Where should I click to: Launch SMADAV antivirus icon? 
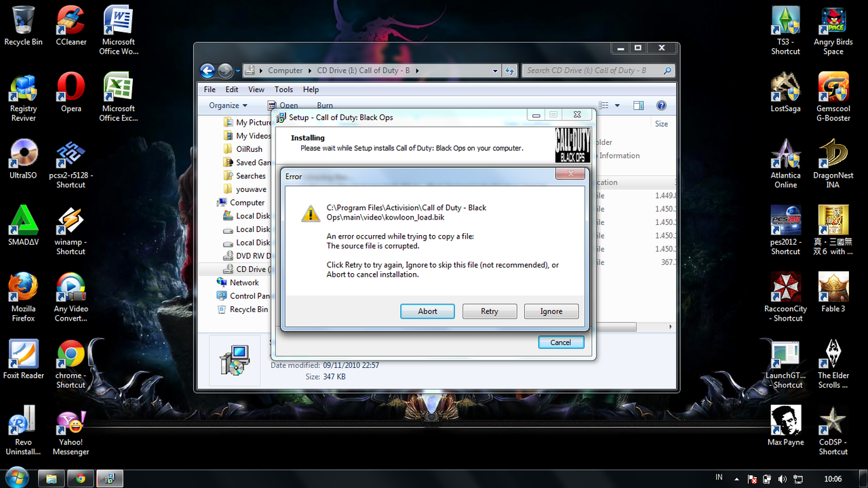click(23, 226)
